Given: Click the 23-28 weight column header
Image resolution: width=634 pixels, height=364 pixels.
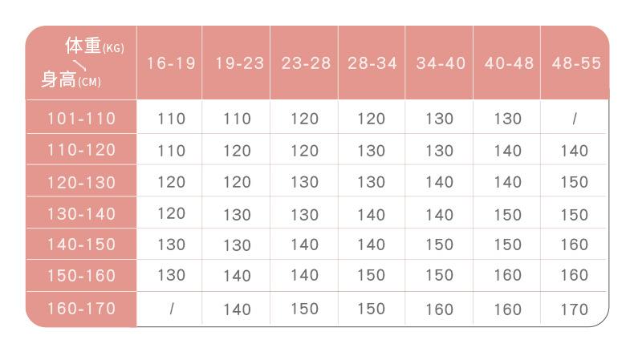Looking at the screenshot, I should (x=306, y=64).
